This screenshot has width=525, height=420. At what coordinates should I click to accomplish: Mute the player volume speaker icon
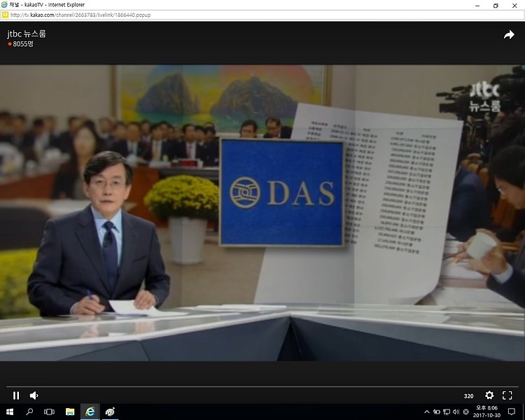(x=34, y=395)
